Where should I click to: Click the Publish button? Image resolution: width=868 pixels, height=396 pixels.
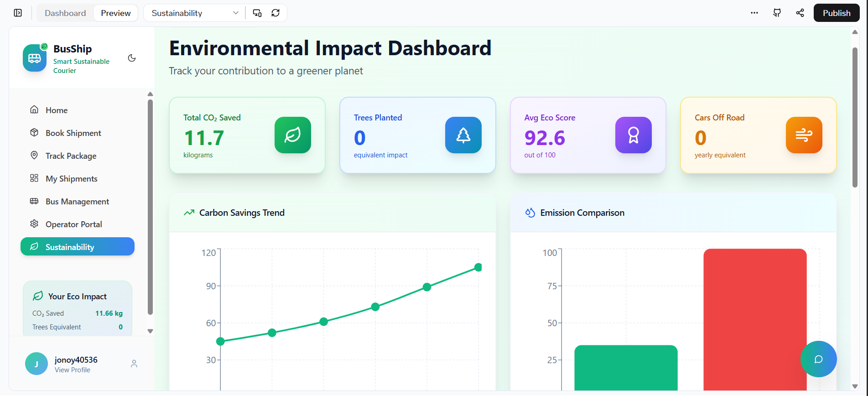837,13
